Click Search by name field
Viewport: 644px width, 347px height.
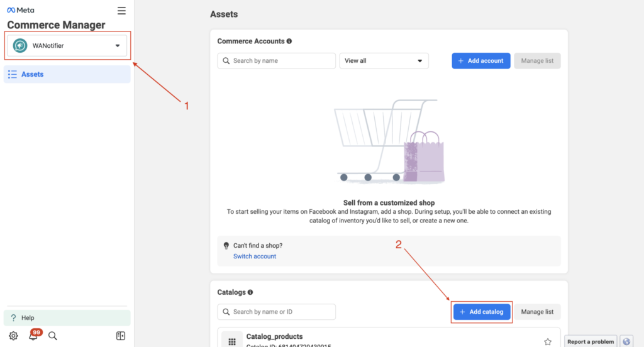point(277,61)
